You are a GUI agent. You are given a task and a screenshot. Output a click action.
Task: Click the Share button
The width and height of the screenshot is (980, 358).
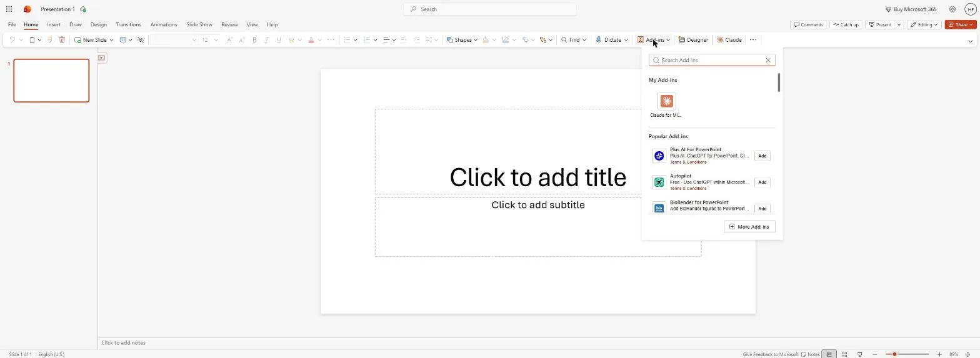tap(961, 25)
